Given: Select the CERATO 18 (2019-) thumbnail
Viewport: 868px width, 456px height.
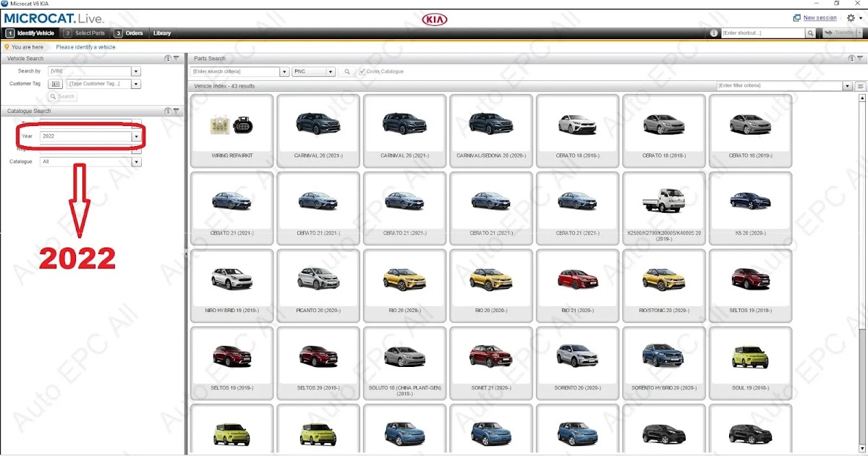Looking at the screenshot, I should click(x=750, y=131).
